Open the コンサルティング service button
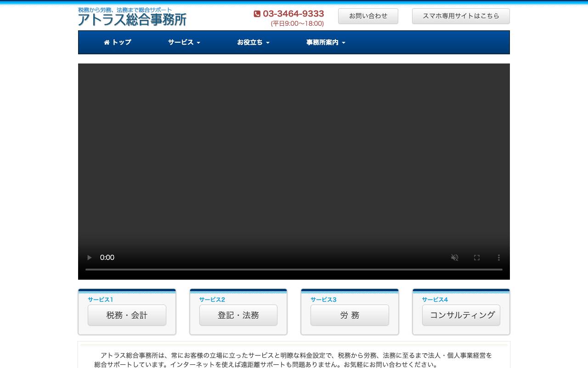The image size is (588, 368). click(x=461, y=315)
